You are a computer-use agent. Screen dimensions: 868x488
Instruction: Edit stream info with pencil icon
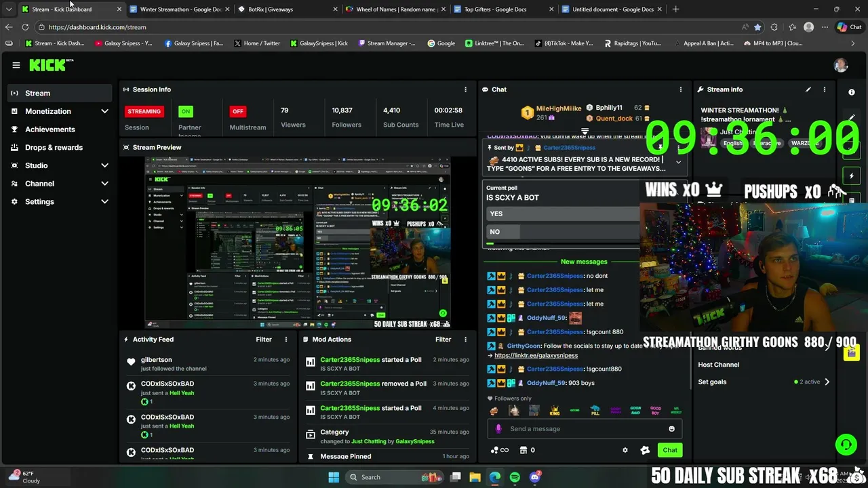(808, 89)
